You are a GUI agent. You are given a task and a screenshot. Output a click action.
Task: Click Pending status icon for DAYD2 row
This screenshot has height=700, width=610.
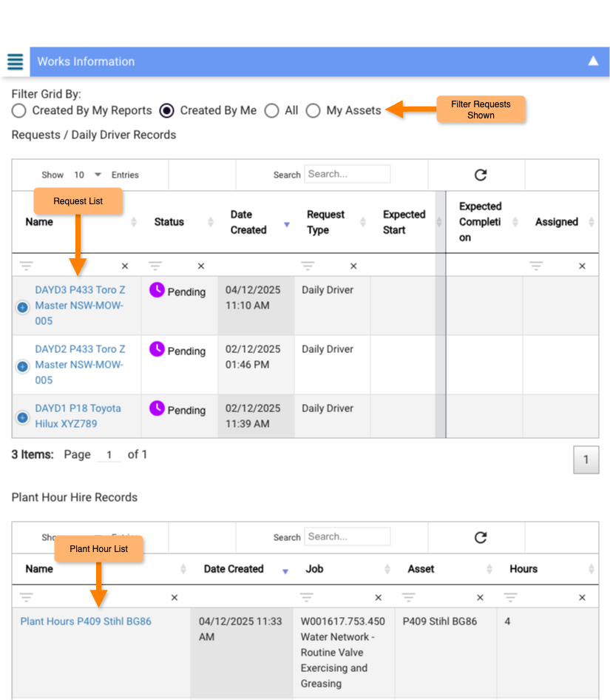157,349
